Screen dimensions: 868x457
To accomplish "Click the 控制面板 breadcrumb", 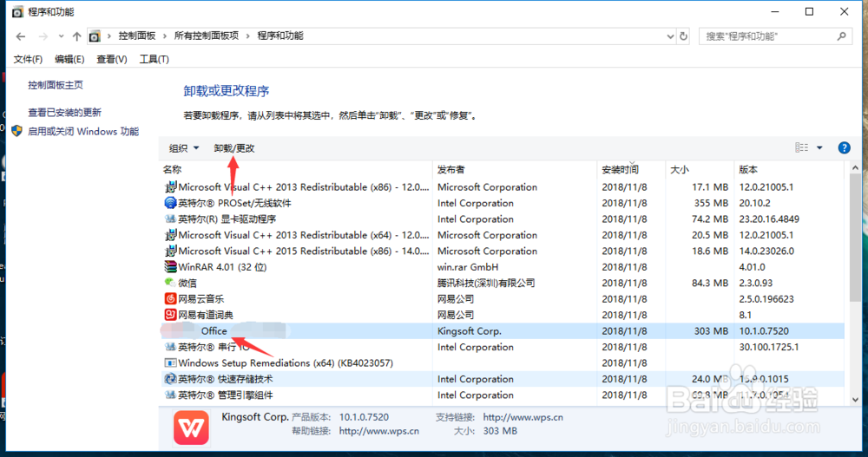I will coord(137,36).
